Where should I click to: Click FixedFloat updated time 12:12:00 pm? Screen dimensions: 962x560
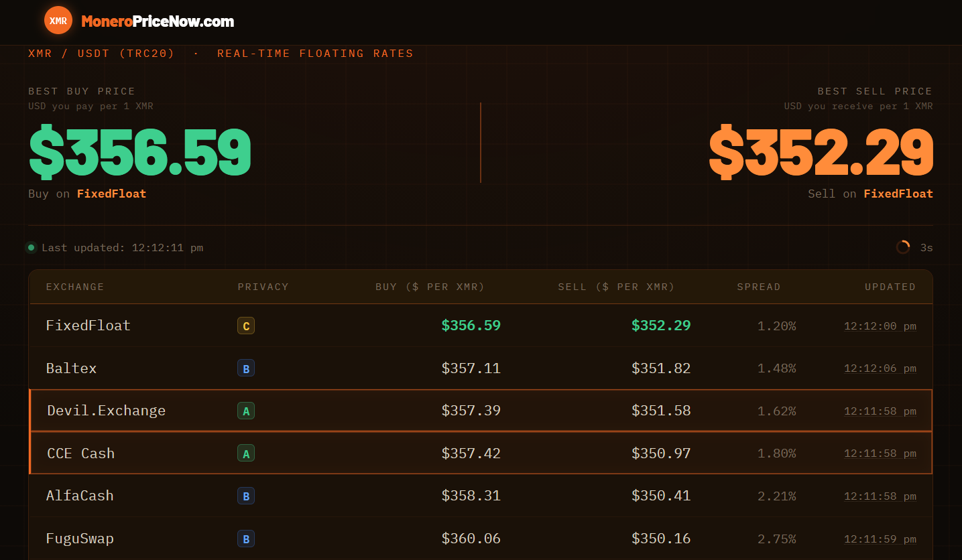pos(880,326)
